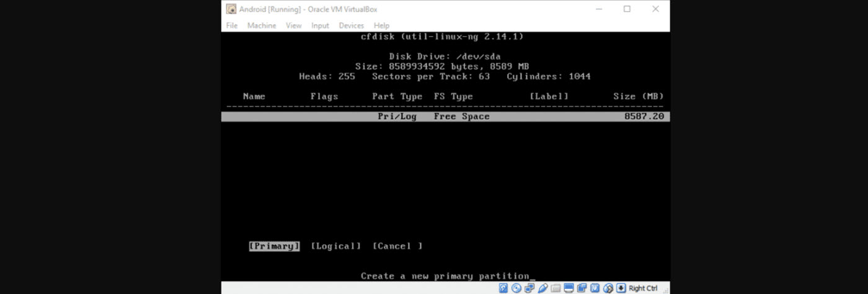The height and width of the screenshot is (294, 868).
Task: Choose the [Logical] partition option
Action: [x=335, y=246]
